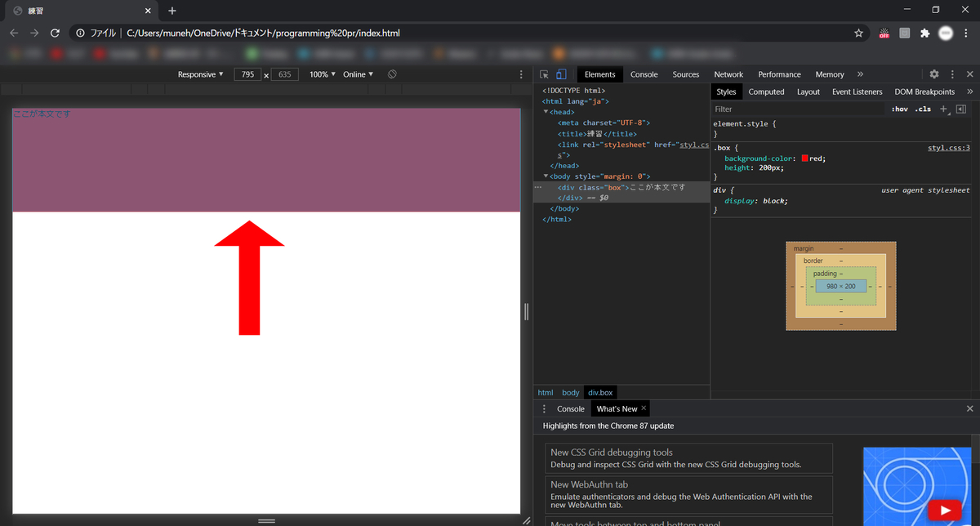Open actions for the selected div node

tap(538, 187)
